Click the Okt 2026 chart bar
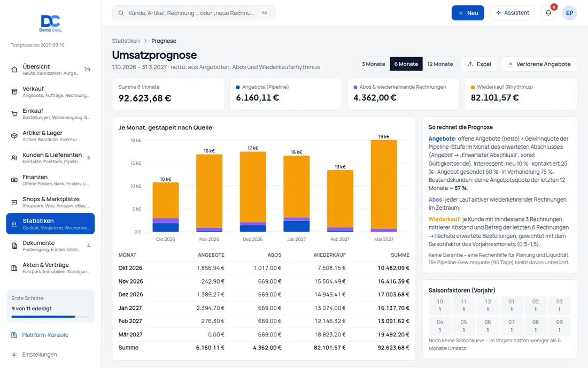Viewport: 588px width, 368px height. tap(165, 207)
